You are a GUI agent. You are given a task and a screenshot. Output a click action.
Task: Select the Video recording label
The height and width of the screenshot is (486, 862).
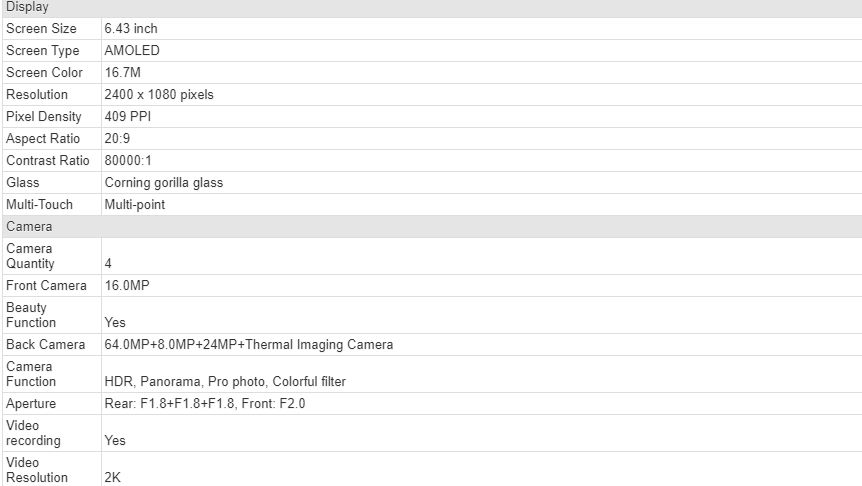click(x=33, y=433)
